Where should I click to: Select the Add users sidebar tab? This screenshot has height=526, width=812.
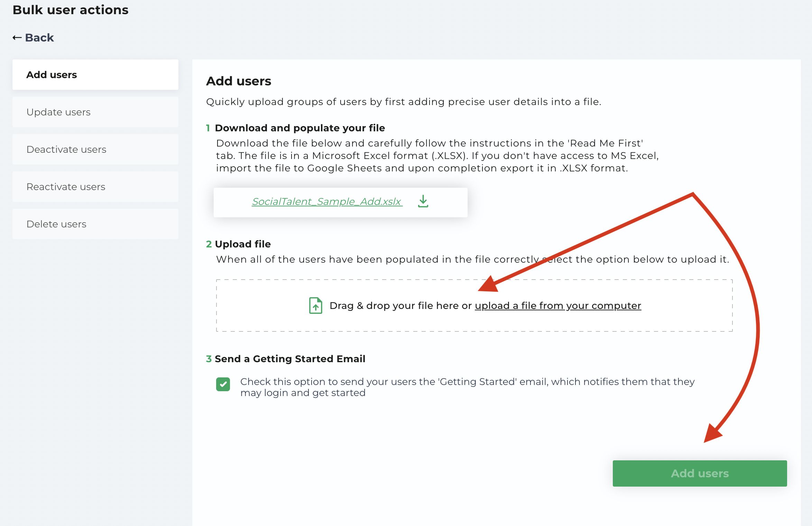pos(95,75)
